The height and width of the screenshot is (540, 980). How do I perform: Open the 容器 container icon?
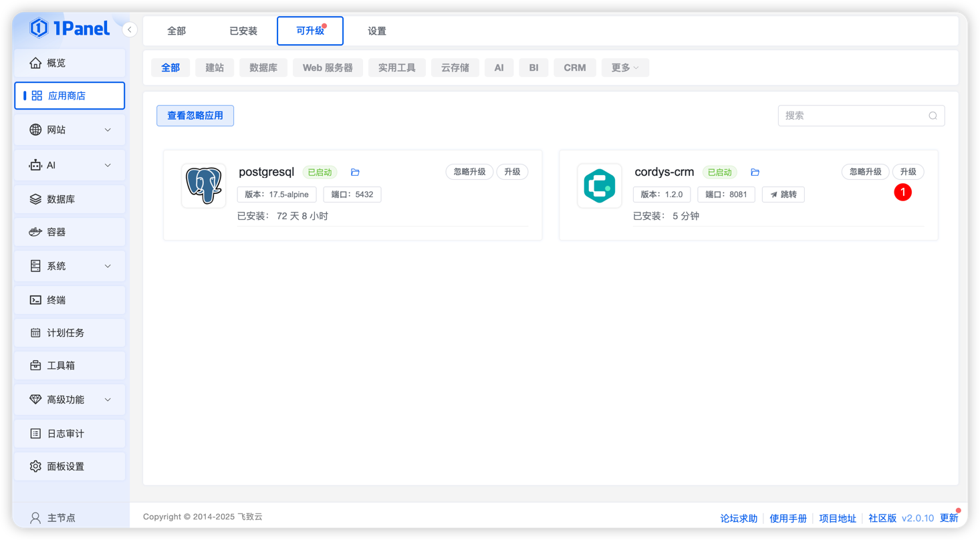click(36, 232)
